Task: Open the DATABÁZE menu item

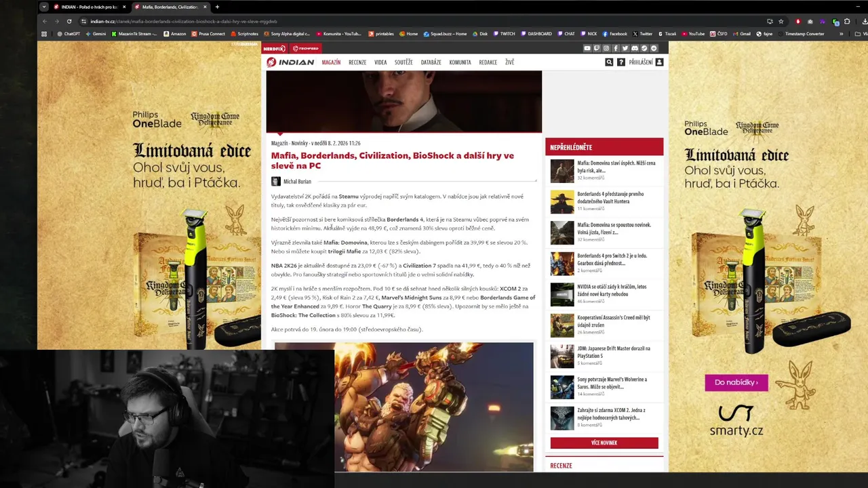Action: click(431, 62)
